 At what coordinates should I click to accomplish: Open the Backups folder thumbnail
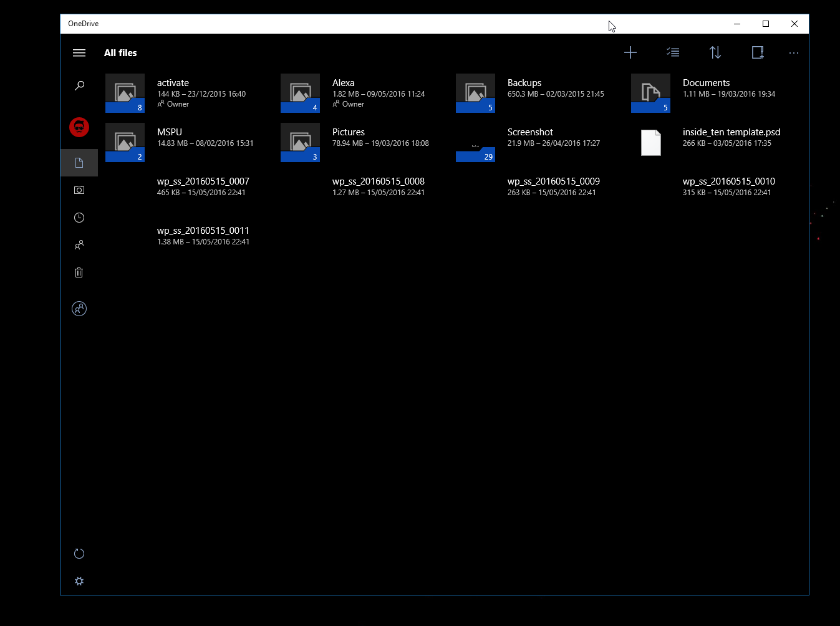pyautogui.click(x=475, y=93)
